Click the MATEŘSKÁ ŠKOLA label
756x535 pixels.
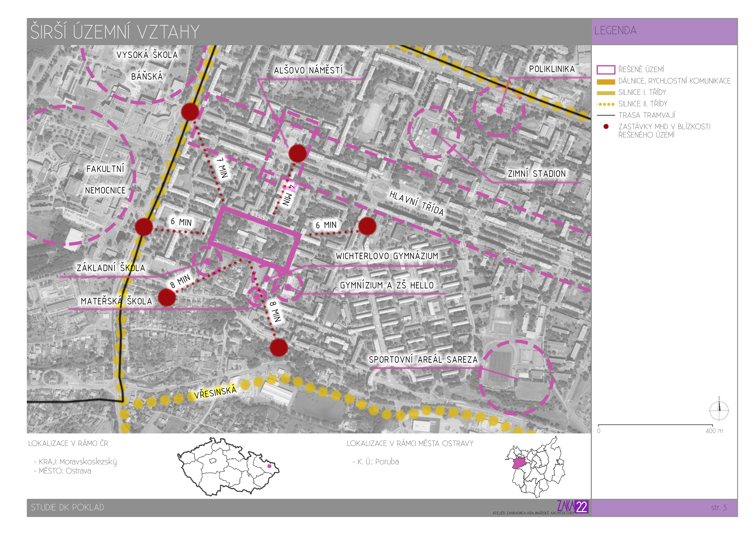tap(116, 301)
